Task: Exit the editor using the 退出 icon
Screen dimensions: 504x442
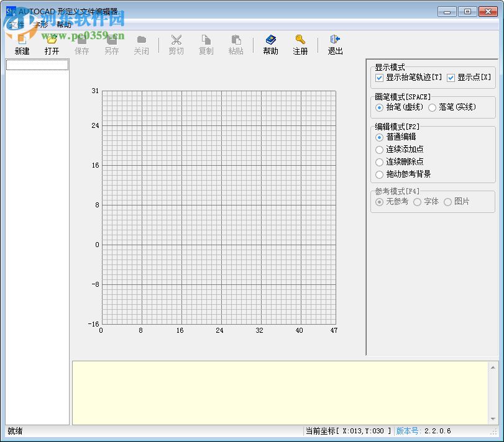Action: tap(335, 43)
